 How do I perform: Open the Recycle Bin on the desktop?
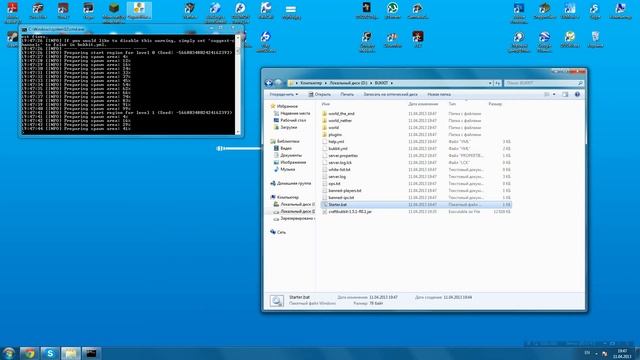(595, 40)
